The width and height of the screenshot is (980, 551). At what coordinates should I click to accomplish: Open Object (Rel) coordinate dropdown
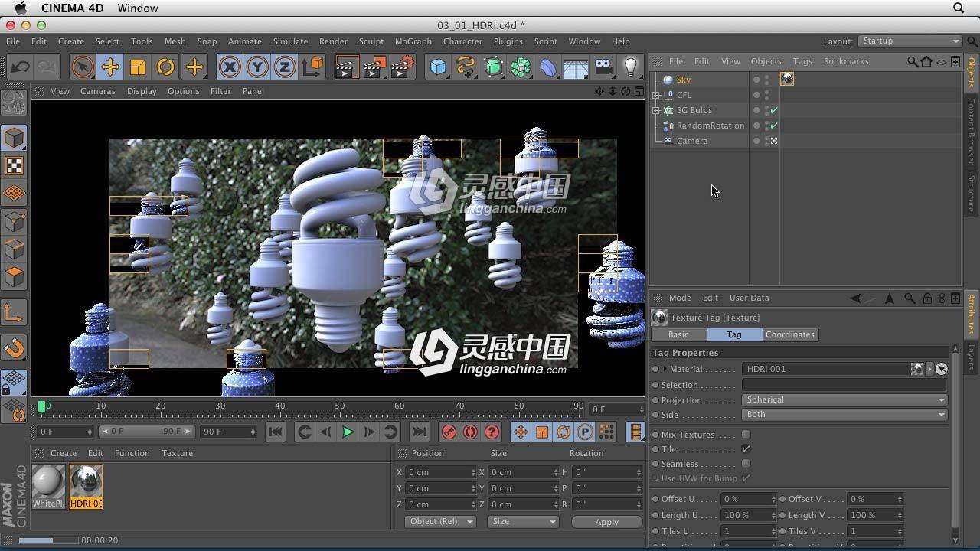point(439,521)
